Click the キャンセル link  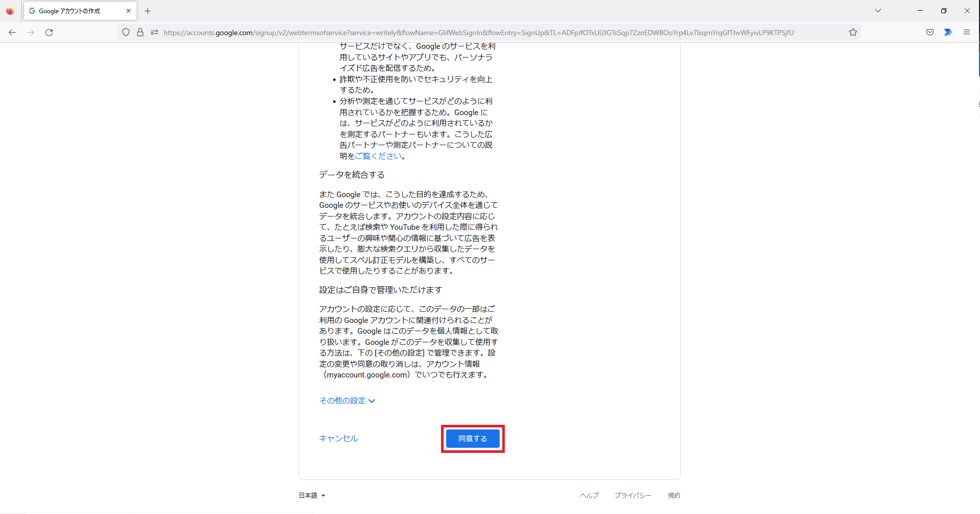click(339, 438)
